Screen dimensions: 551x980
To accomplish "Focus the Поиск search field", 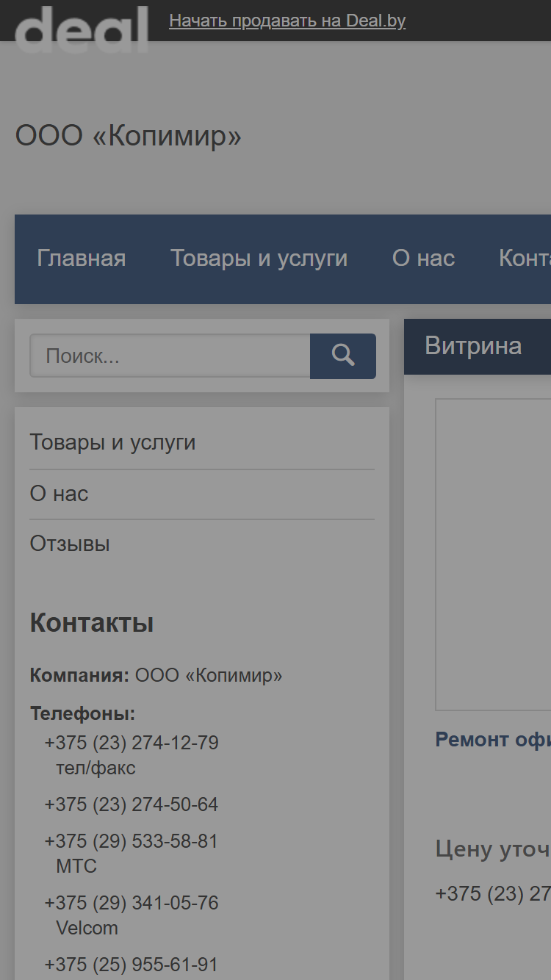I will pyautogui.click(x=170, y=356).
